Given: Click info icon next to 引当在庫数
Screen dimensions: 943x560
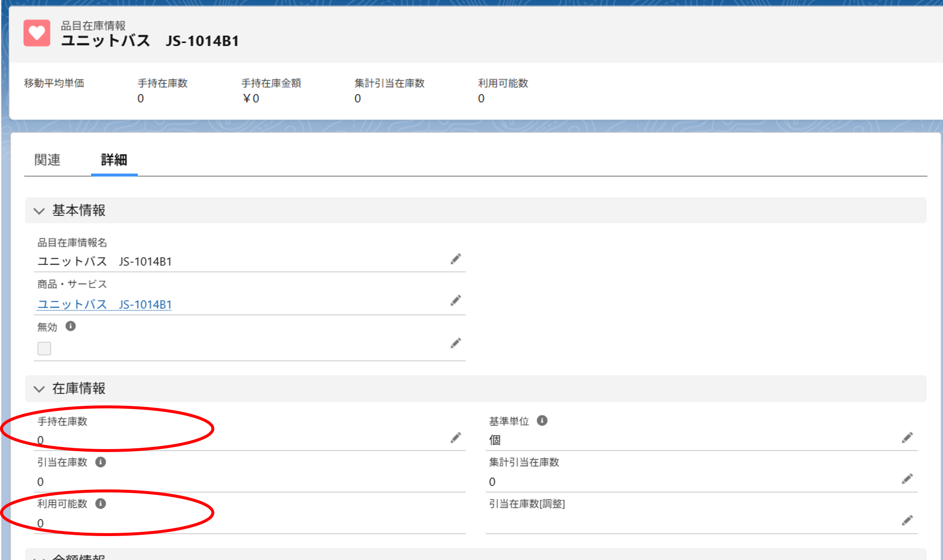Looking at the screenshot, I should [x=100, y=462].
